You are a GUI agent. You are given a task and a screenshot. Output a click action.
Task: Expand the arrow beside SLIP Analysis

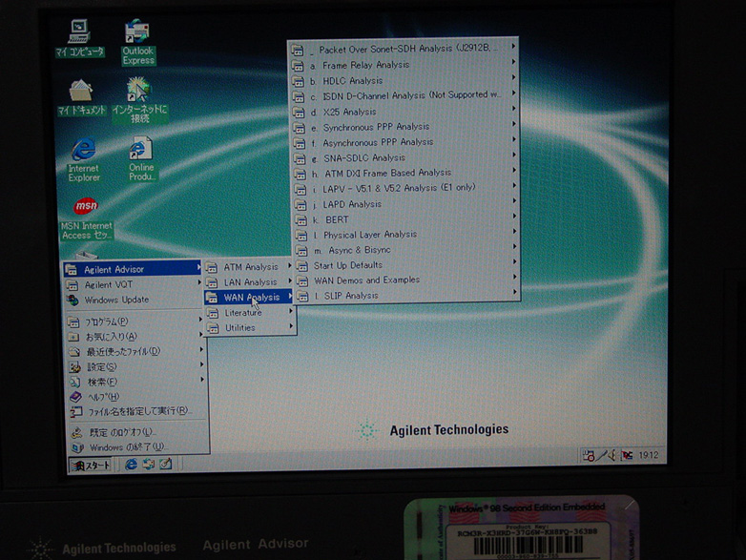[515, 292]
